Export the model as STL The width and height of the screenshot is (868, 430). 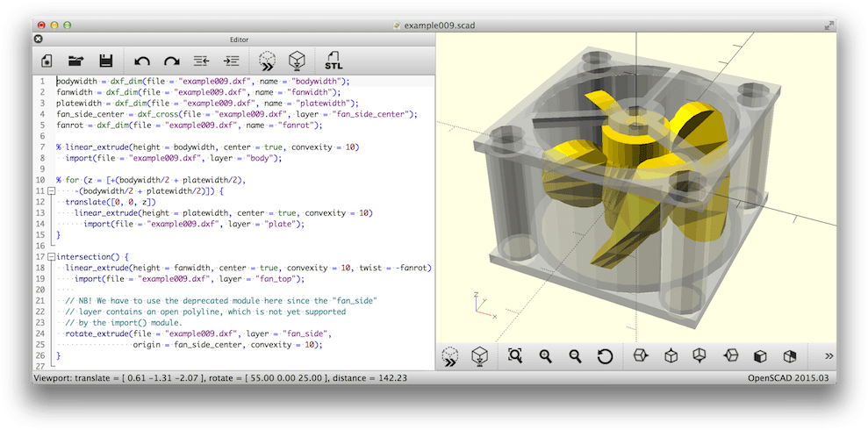(x=334, y=61)
